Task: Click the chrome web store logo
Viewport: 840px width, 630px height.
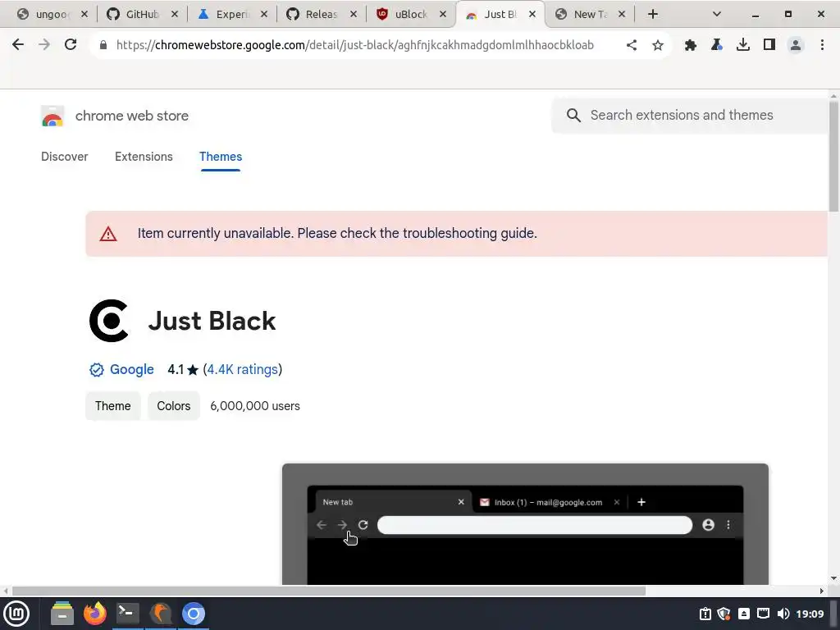Action: tap(52, 116)
